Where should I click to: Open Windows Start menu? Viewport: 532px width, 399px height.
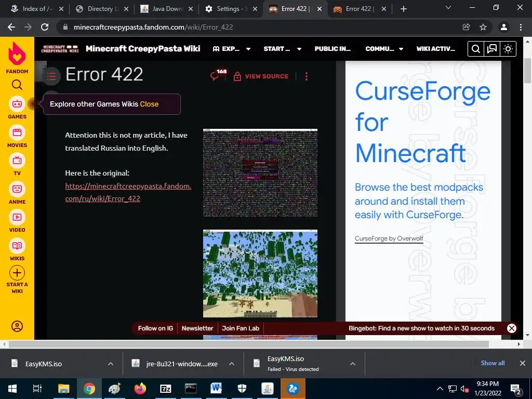(12, 389)
